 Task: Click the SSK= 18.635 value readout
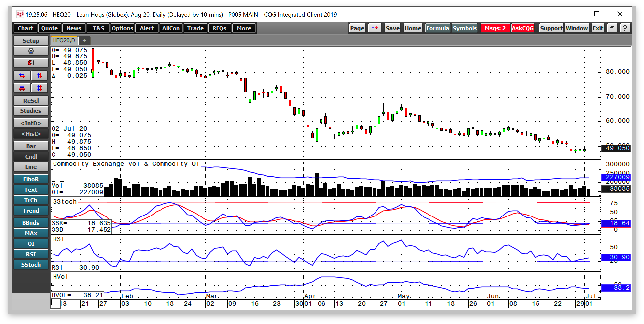tap(81, 223)
